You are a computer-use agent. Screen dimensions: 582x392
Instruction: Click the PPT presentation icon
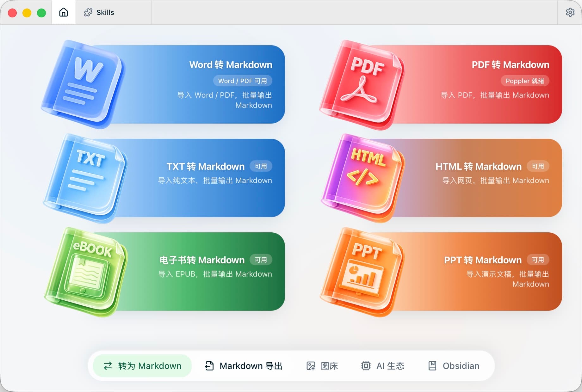[x=362, y=272]
